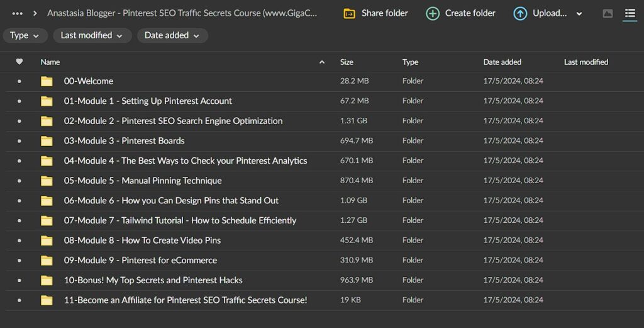Viewport: 644px width, 328px height.
Task: Select 03-Module 3 - Pinterest Boards
Action: click(124, 140)
